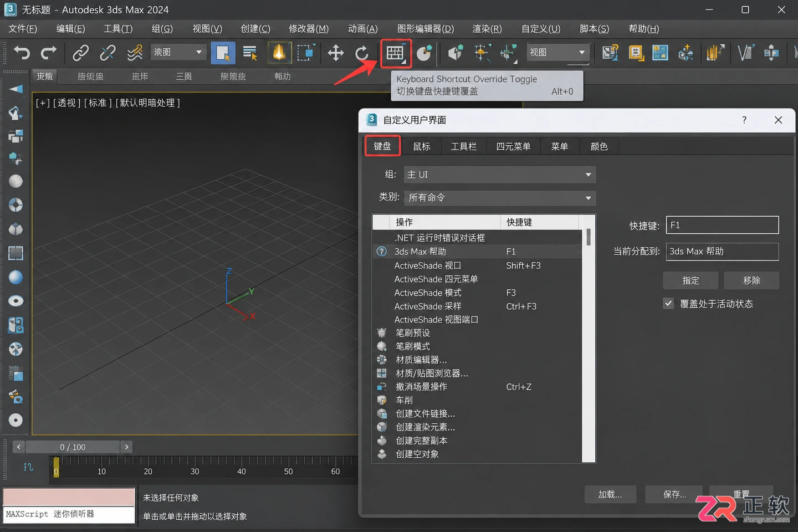This screenshot has width=798, height=532.
Task: Click the 0 / 100 time slider handle
Action: coord(73,447)
